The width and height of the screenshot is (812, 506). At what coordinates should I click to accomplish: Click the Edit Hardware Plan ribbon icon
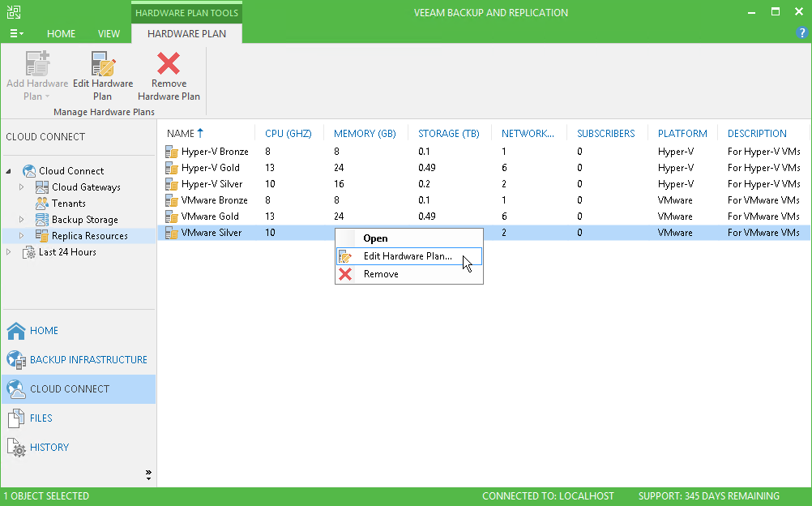coord(103,64)
